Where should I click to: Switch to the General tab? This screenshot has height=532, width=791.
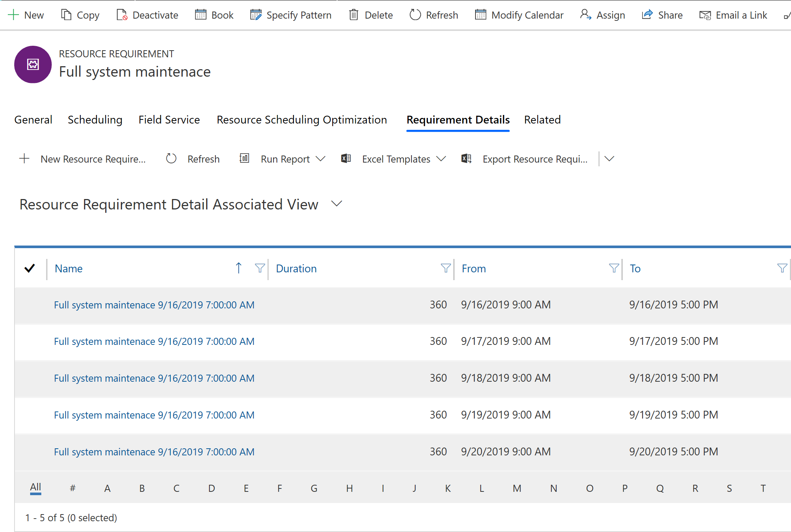tap(34, 120)
